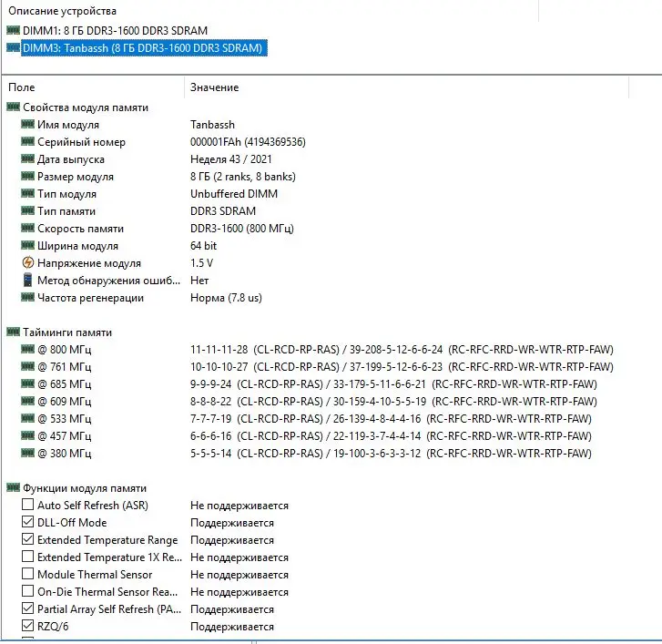The height and width of the screenshot is (644, 662).
Task: Click the icon for the @ 533 МГц row
Action: 27,418
